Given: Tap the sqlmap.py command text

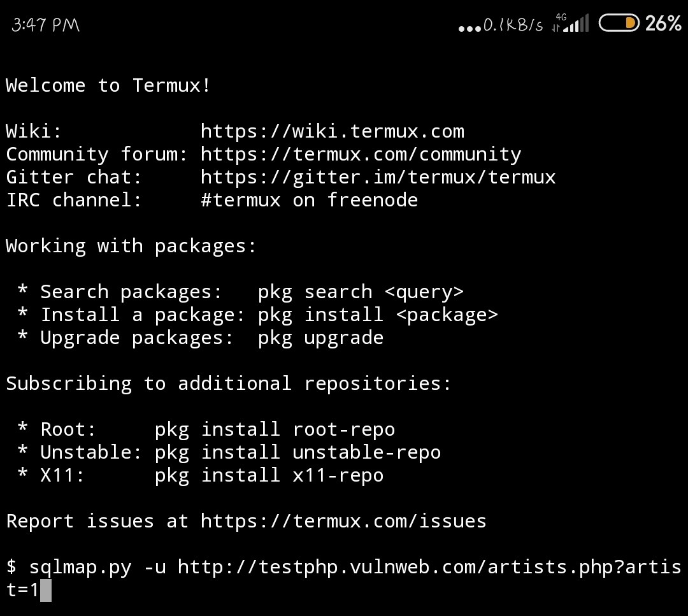Looking at the screenshot, I should point(80,567).
